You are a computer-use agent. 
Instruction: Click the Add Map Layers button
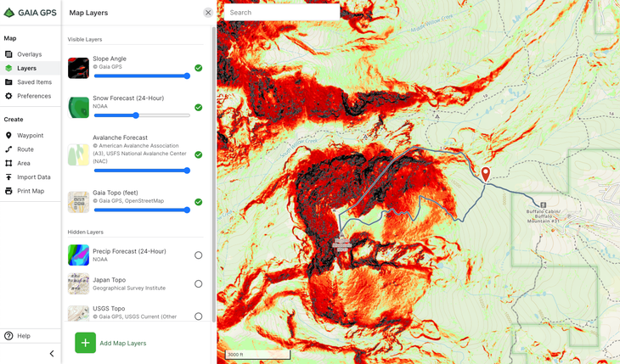click(x=110, y=343)
